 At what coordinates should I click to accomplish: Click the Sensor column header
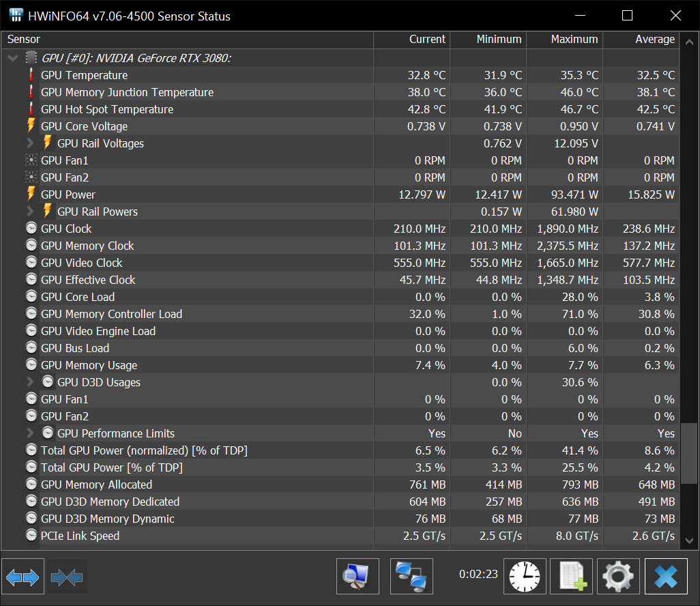point(187,40)
